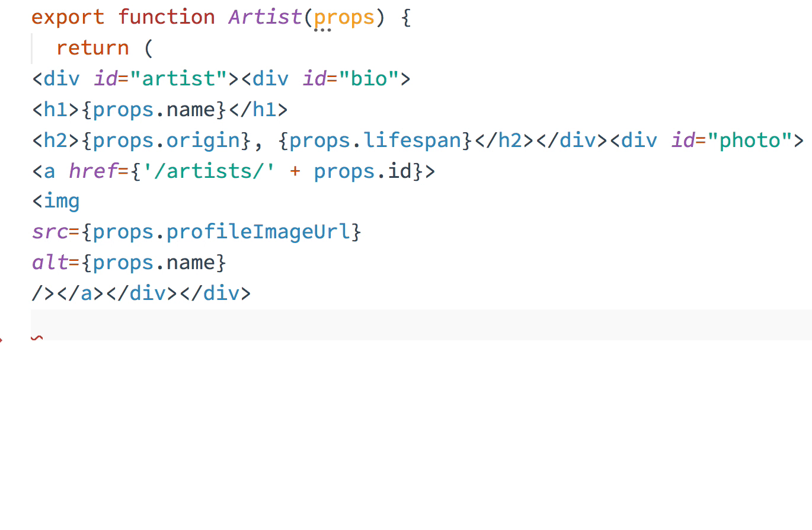The image size is (812, 530).
Task: Place cursor on the empty highlighted line
Action: coord(415,324)
